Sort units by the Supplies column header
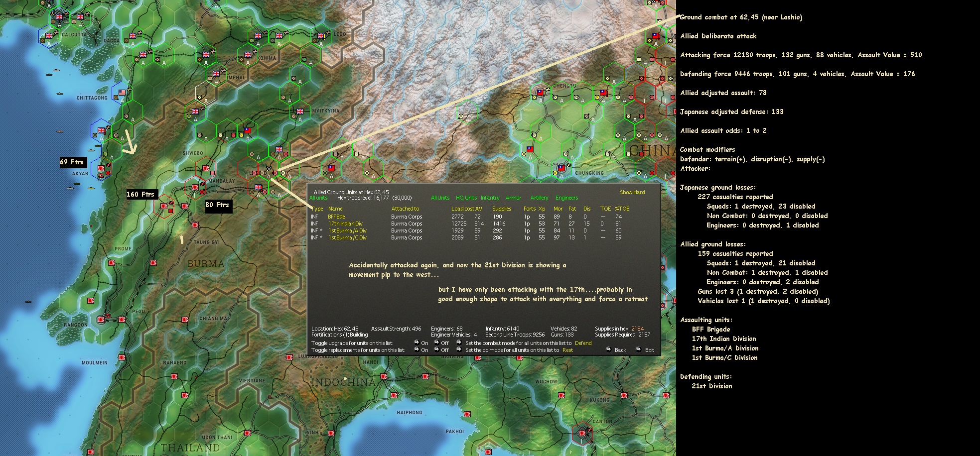980x456 pixels. [x=502, y=209]
